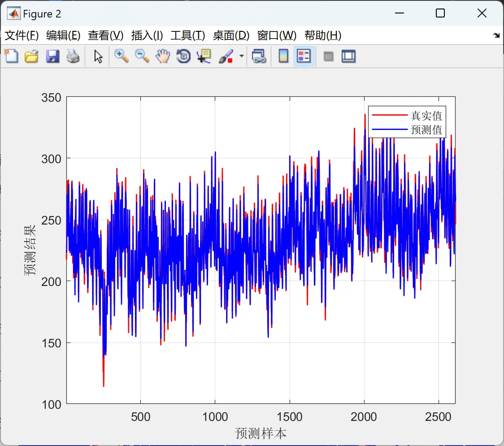Activate the Zoom In tool
Image resolution: width=504 pixels, height=446 pixels.
(121, 56)
